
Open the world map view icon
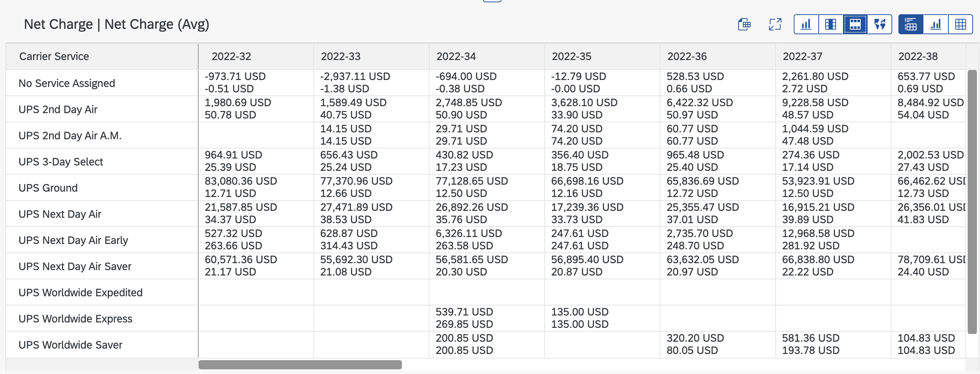(880, 24)
